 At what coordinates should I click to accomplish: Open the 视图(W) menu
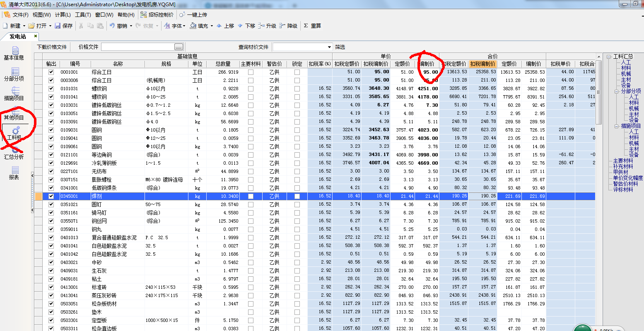coord(41,14)
